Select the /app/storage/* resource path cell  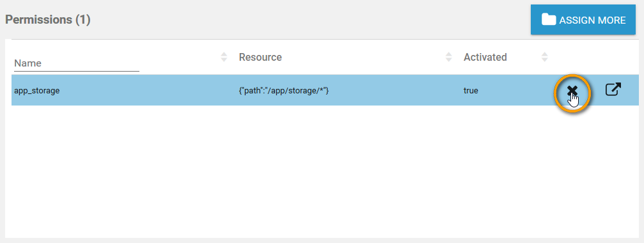click(x=284, y=91)
